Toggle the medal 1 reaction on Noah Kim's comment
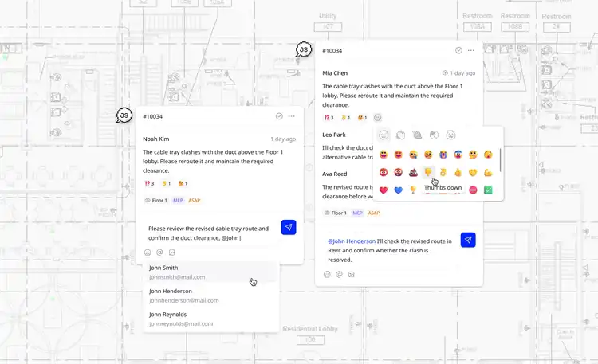Image resolution: width=598 pixels, height=364 pixels. click(x=166, y=183)
